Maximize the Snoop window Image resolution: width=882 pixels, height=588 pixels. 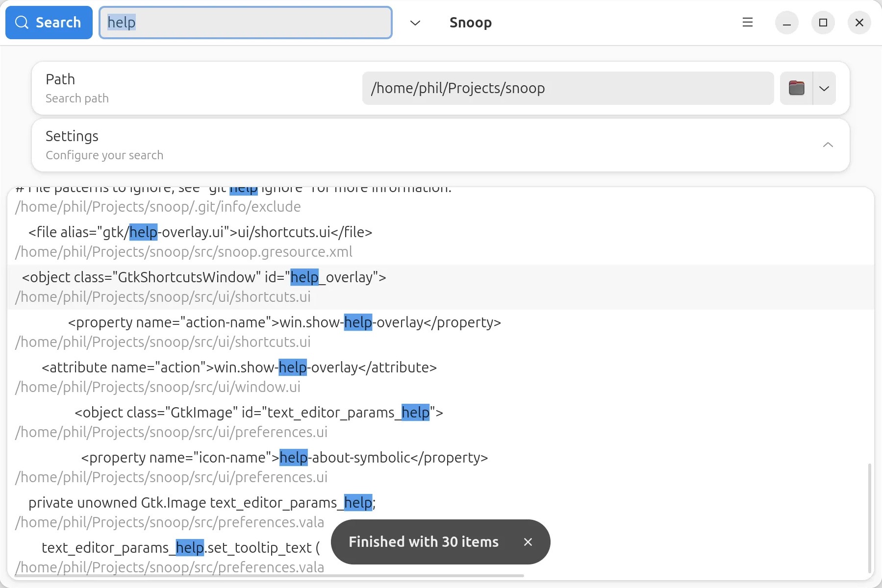coord(823,23)
